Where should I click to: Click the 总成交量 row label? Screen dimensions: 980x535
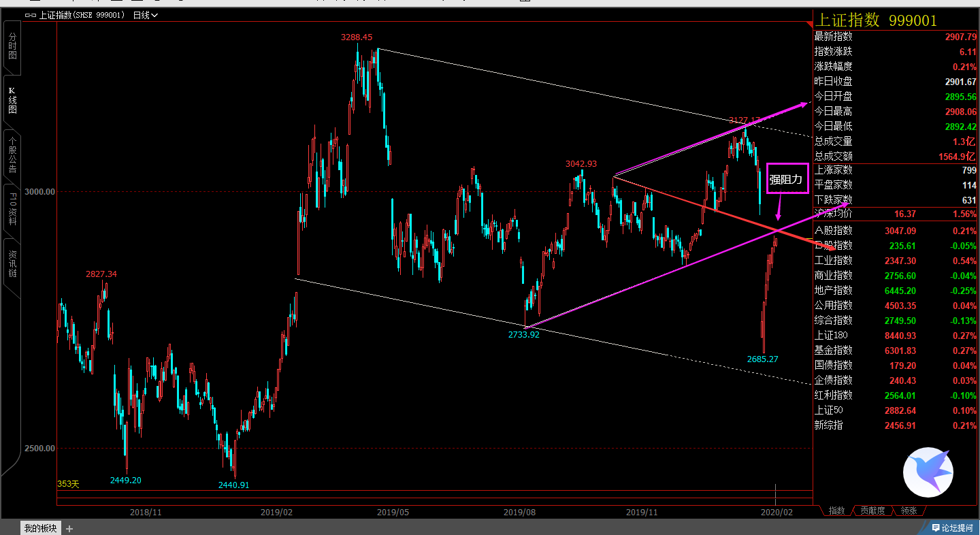pyautogui.click(x=833, y=142)
